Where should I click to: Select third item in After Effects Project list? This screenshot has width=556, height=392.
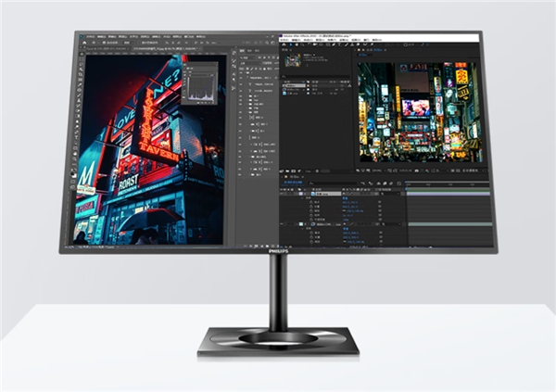[291, 94]
